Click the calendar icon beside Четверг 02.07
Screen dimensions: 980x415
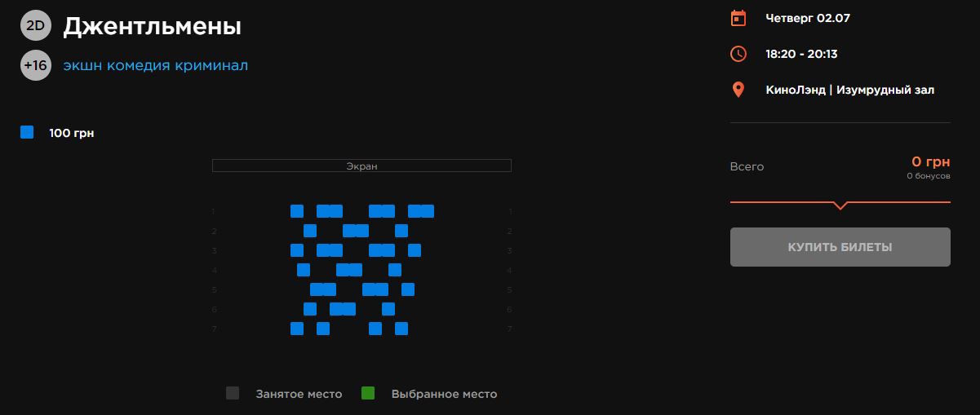(738, 18)
